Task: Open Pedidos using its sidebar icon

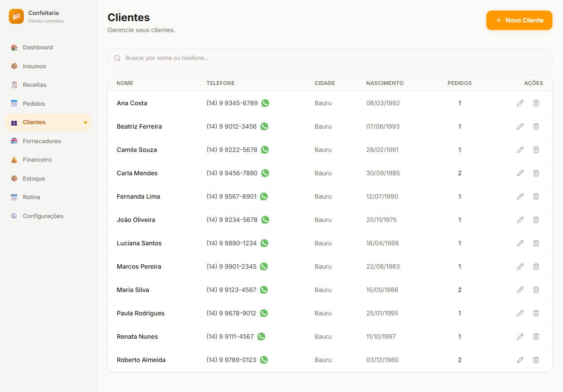Action: coord(15,103)
